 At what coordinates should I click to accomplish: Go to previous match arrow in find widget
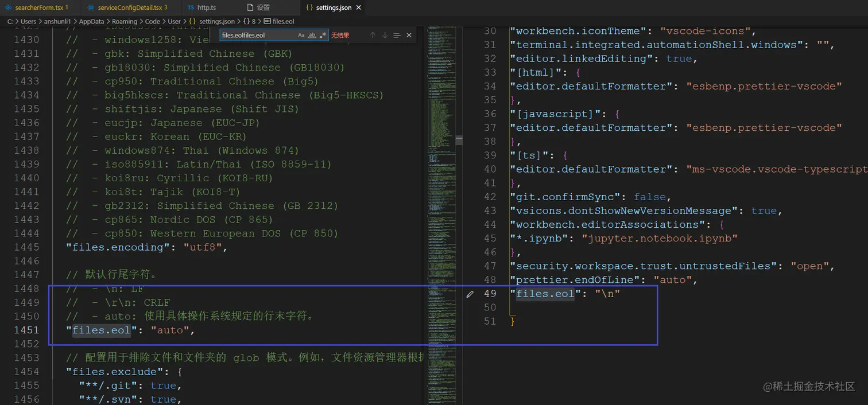pyautogui.click(x=373, y=35)
